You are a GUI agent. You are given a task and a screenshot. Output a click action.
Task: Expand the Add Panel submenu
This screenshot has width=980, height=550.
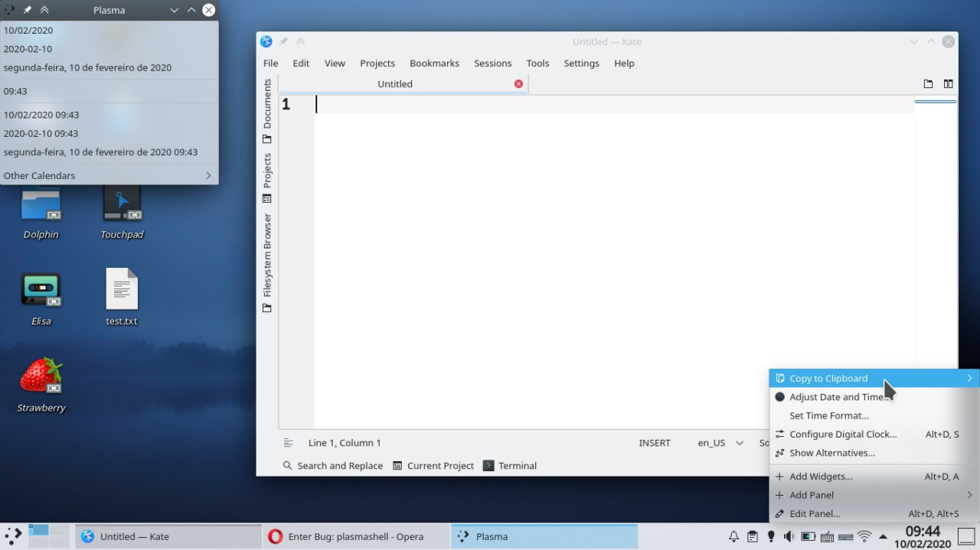click(874, 495)
